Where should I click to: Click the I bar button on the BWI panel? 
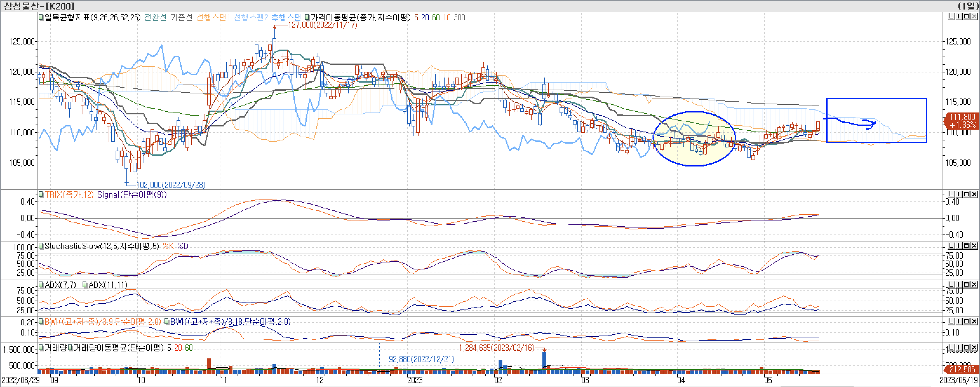pos(959,322)
